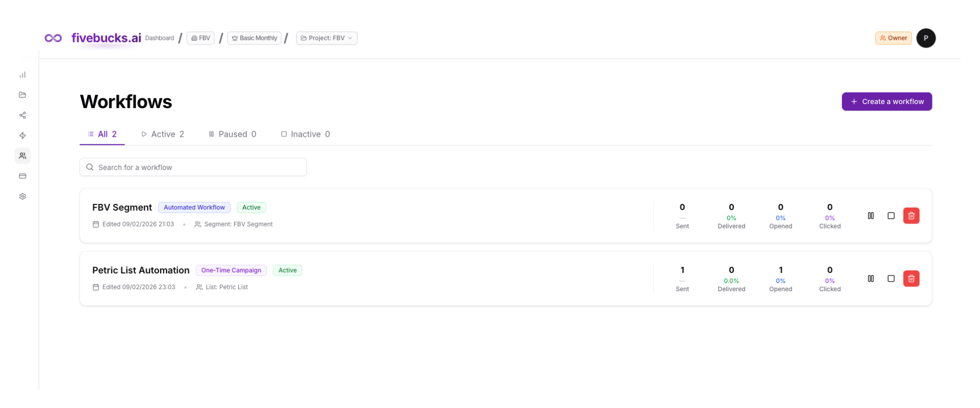The height and width of the screenshot is (408, 980).
Task: Open the folder icon in sidebar
Action: click(x=22, y=95)
